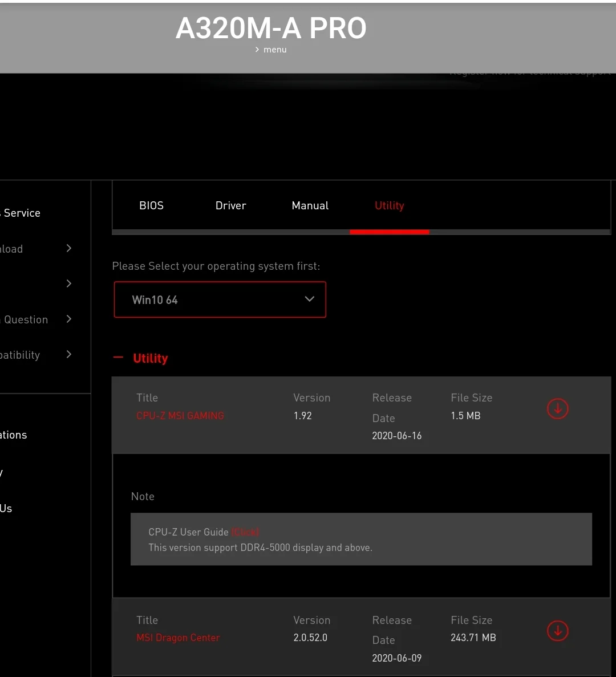Open the Win10 64 operating system dropdown

[x=220, y=299]
